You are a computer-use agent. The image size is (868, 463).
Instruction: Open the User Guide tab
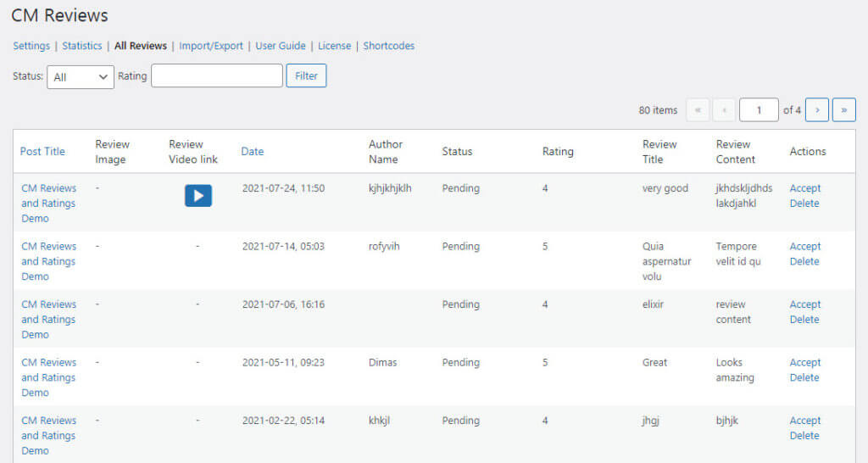280,46
